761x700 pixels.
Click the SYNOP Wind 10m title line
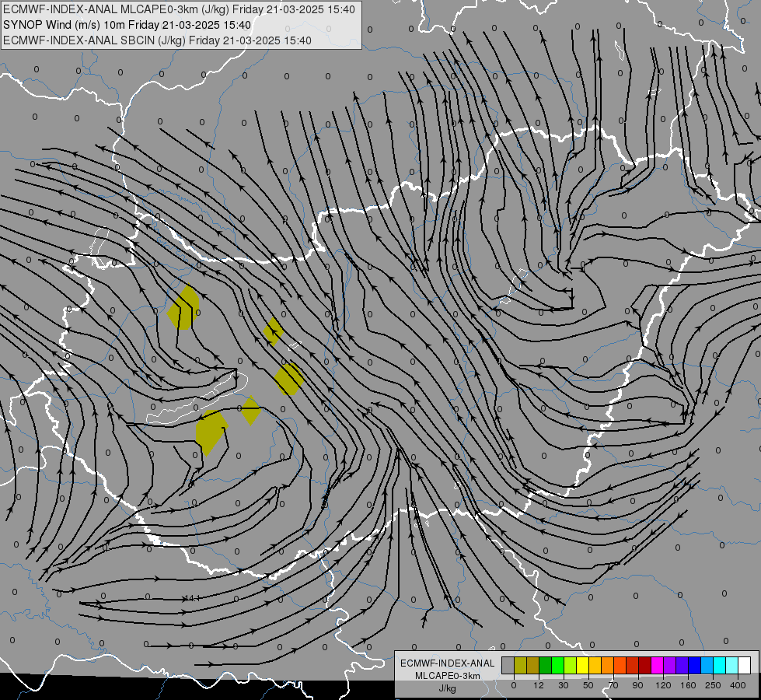[127, 25]
